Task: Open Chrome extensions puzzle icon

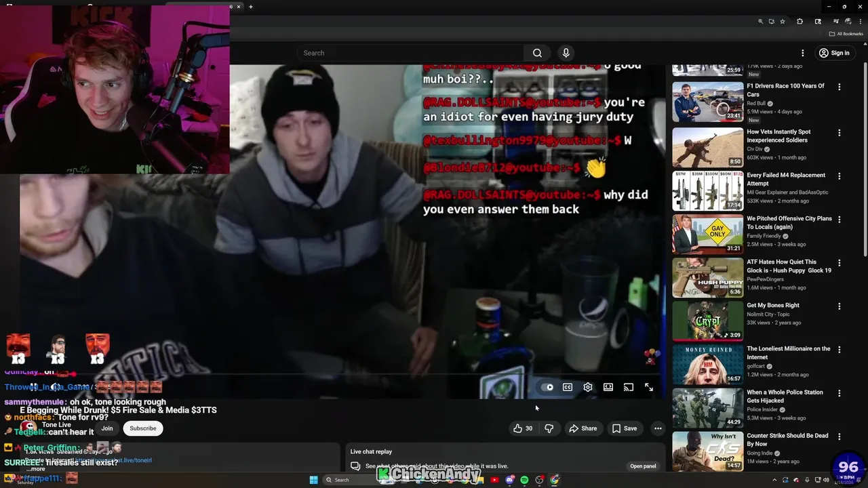Action: 800,22
